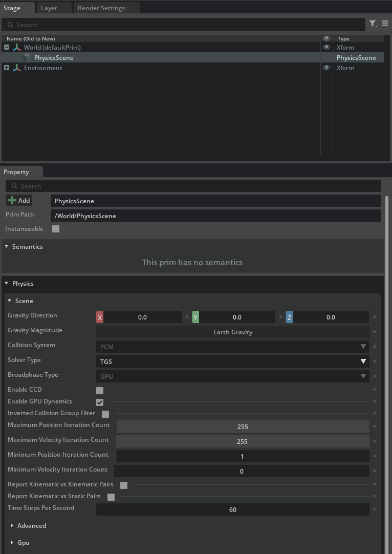Image resolution: width=392 pixels, height=554 pixels.
Task: Tick the Instanceable checkbox
Action: (56, 229)
